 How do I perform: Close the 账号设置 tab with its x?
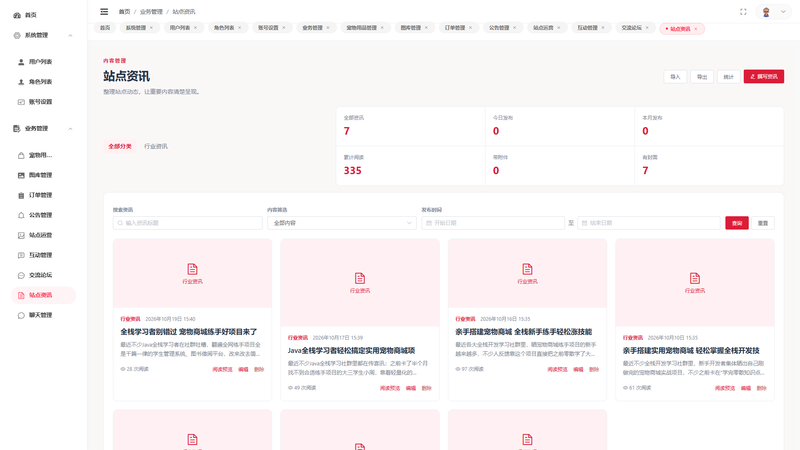coord(284,28)
